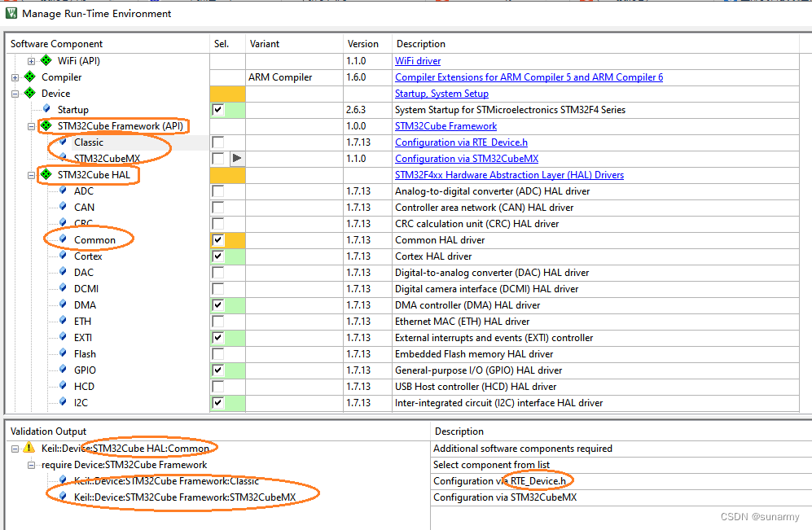Viewport: 812px width, 530px height.
Task: Select Keil::Device:STM32Cube Framework:STM32CubeMX in validation list
Action: pyautogui.click(x=185, y=497)
